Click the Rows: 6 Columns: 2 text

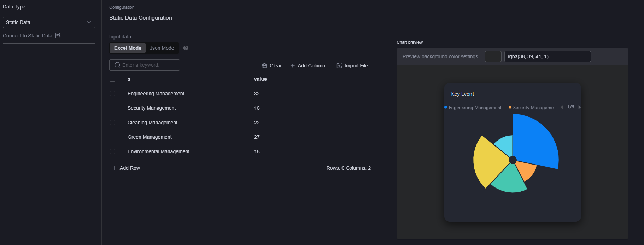[349, 168]
